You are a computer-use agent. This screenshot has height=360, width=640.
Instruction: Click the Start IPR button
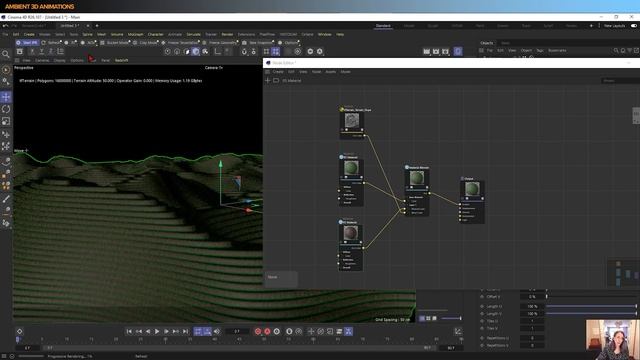[27, 42]
